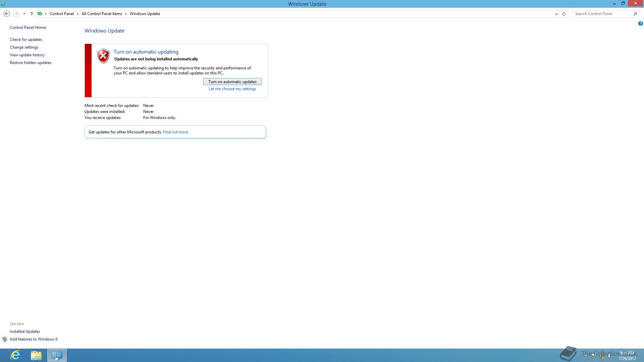This screenshot has width=644, height=362.
Task: Expand the Control Panel breadcrumb arrow
Action: coord(77,14)
